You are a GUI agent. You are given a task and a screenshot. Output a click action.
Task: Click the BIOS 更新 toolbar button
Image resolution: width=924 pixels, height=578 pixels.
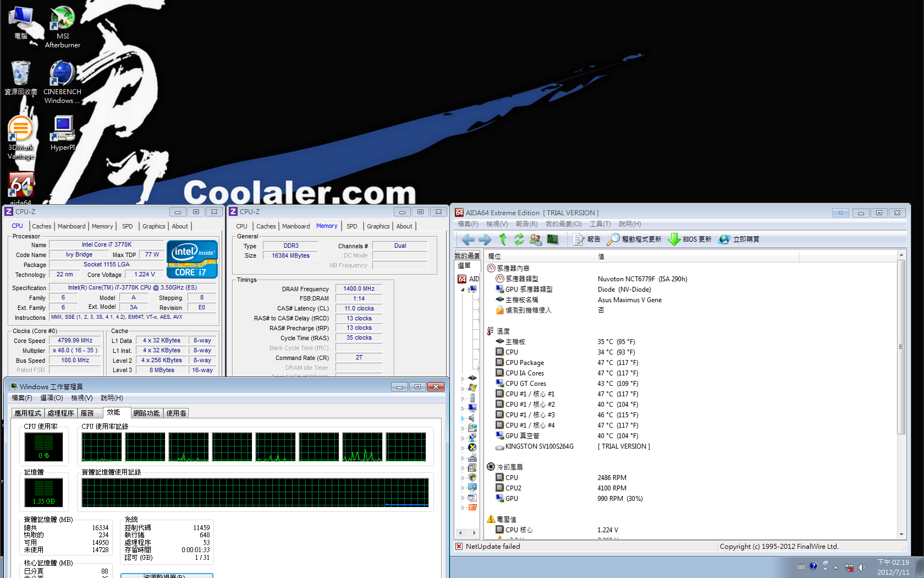(690, 239)
